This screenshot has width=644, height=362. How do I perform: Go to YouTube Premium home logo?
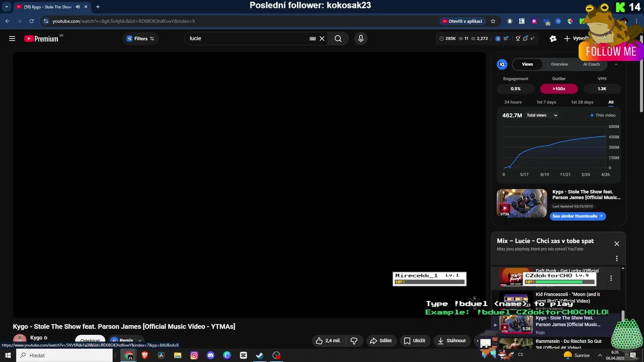click(41, 39)
